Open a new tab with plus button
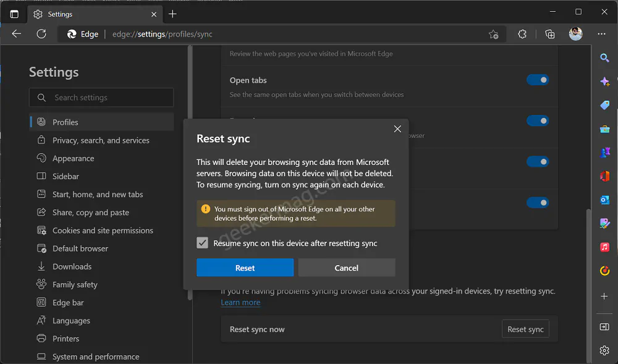The height and width of the screenshot is (364, 618). [172, 14]
